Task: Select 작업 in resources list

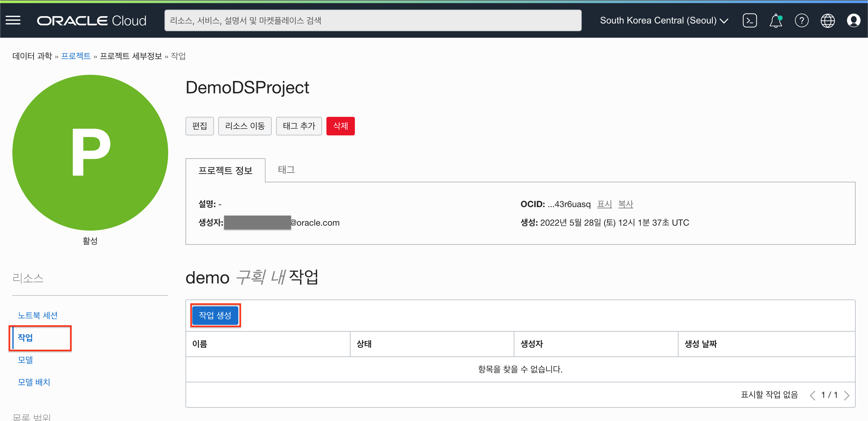Action: pyautogui.click(x=25, y=338)
